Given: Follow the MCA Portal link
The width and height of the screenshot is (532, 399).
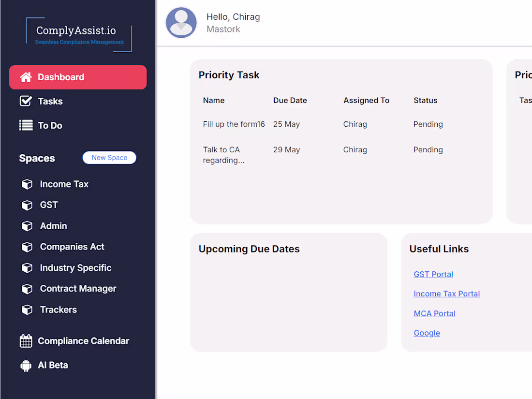Looking at the screenshot, I should point(434,313).
